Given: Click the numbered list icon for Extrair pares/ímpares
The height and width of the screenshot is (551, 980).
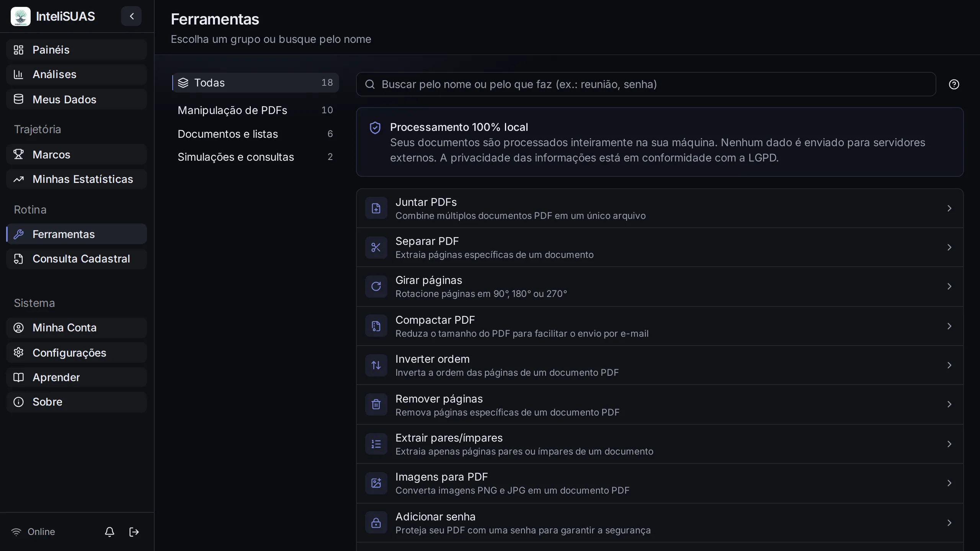Looking at the screenshot, I should point(376,444).
